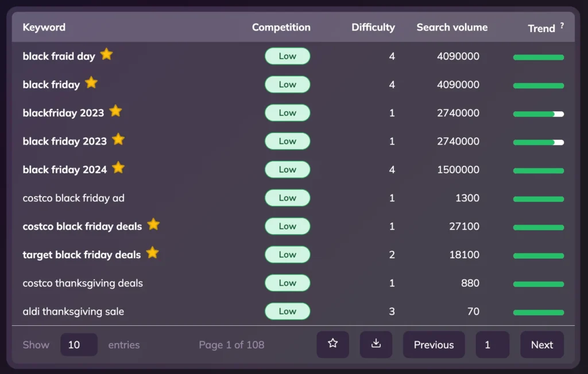
Task: Click the Previous pagination button
Action: (434, 344)
